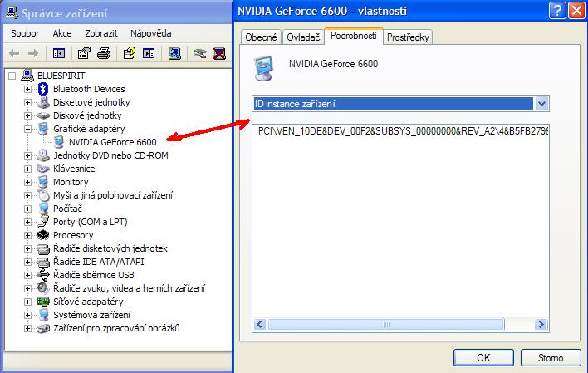The height and width of the screenshot is (373, 588).
Task: Collapse the Grafické adaptéry node
Action: click(x=27, y=129)
